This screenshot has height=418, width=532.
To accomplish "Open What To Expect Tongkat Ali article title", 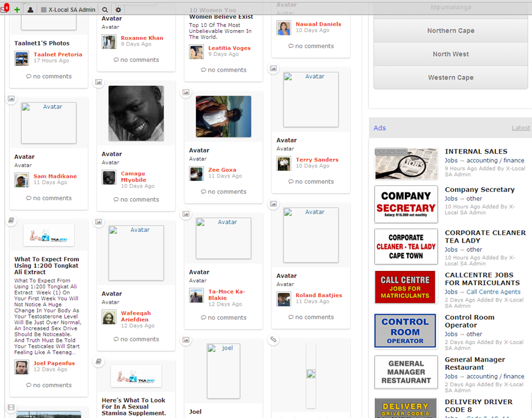I will 46,266.
